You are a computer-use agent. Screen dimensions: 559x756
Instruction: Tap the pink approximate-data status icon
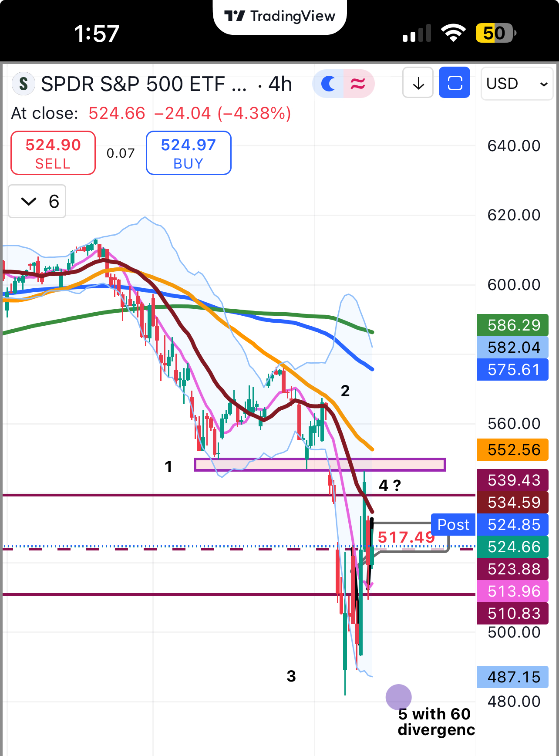358,84
